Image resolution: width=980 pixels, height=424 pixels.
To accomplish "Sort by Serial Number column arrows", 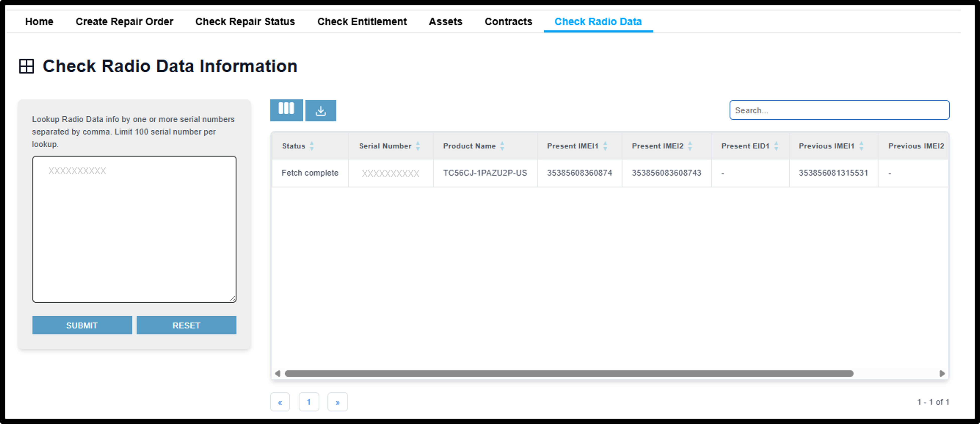I will 418,146.
